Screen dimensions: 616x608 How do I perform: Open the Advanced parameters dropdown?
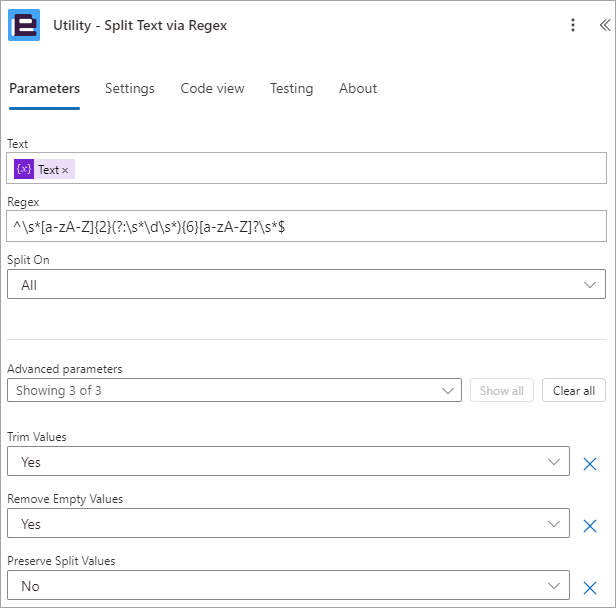tap(234, 391)
